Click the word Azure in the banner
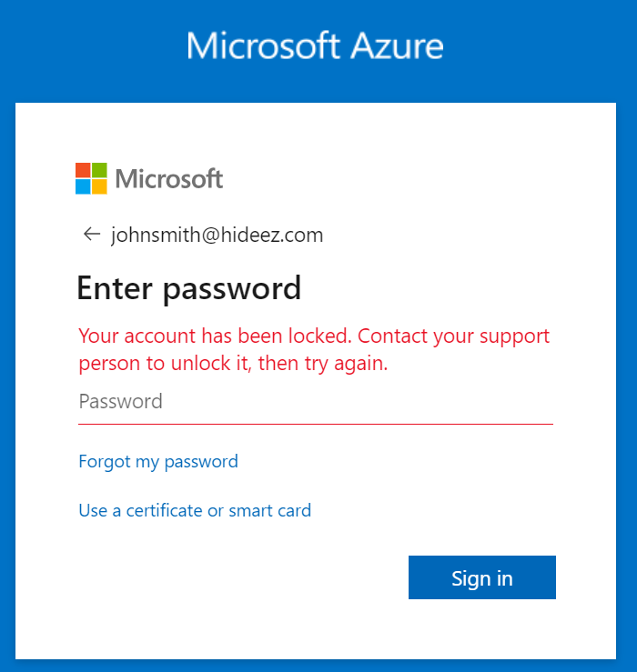This screenshot has width=637, height=672. 394,45
